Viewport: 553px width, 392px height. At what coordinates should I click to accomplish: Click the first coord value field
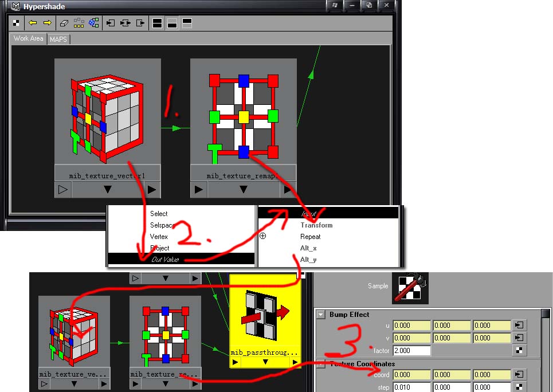(x=411, y=375)
